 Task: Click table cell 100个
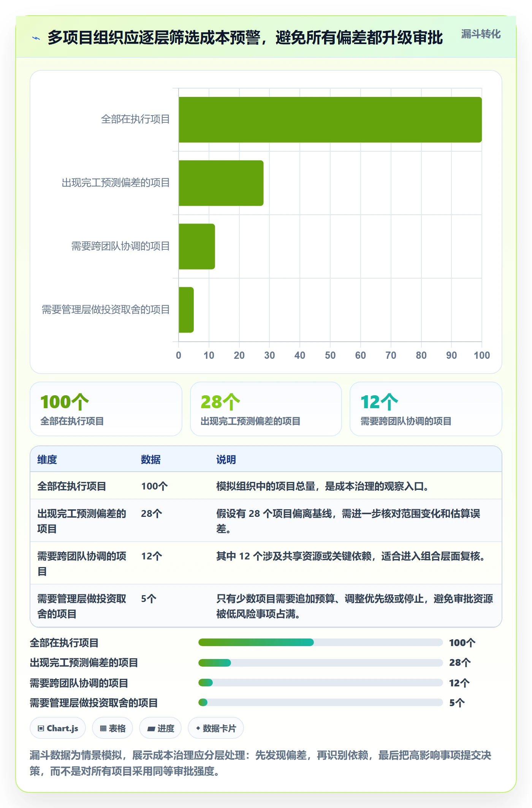click(154, 486)
